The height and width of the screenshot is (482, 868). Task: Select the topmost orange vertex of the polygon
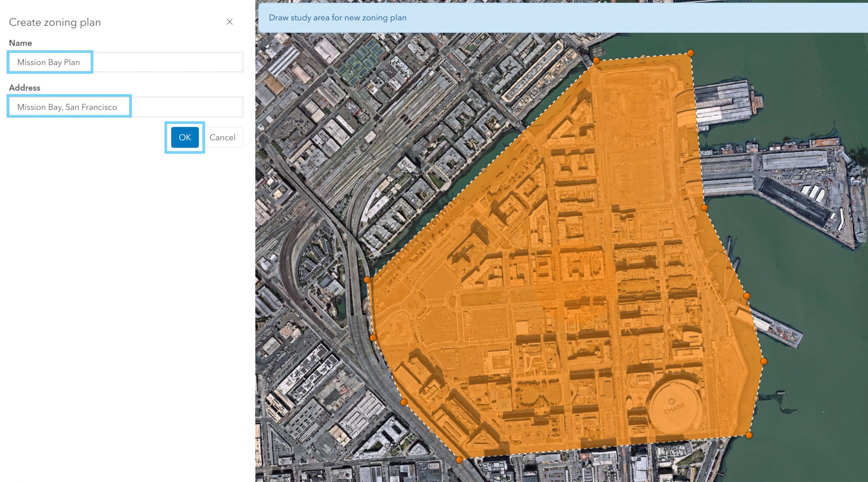tap(690, 53)
